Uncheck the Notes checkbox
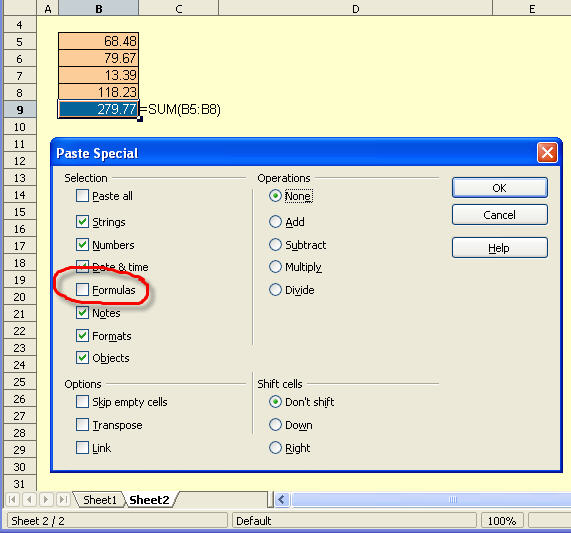This screenshot has height=533, width=571. tap(82, 312)
